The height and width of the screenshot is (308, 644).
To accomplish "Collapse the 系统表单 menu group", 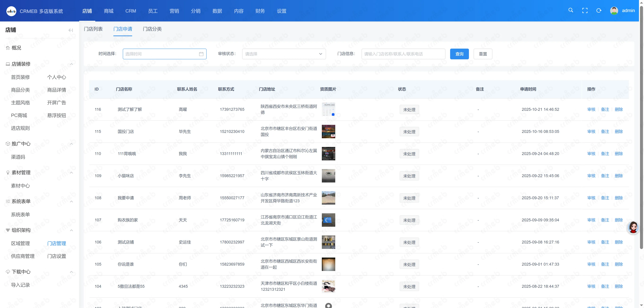I will tap(71, 202).
